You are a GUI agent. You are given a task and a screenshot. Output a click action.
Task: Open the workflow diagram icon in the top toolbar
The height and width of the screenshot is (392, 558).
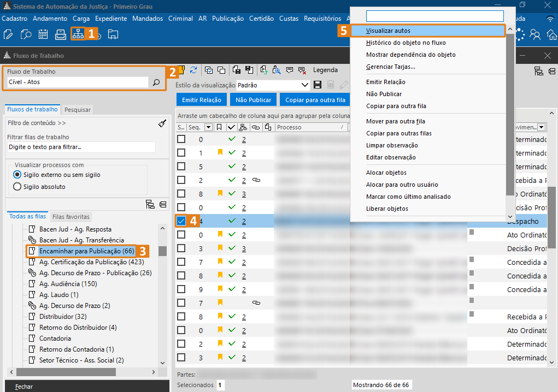point(78,34)
